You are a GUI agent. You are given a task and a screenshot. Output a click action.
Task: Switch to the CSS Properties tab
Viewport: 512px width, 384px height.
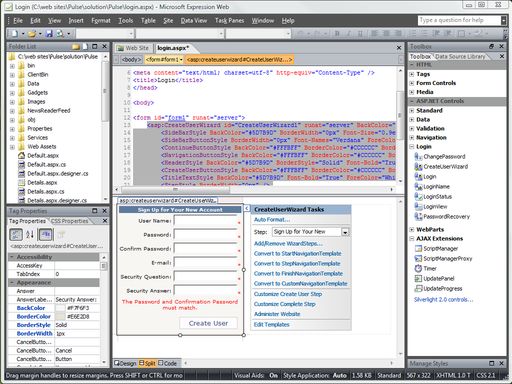click(x=70, y=221)
